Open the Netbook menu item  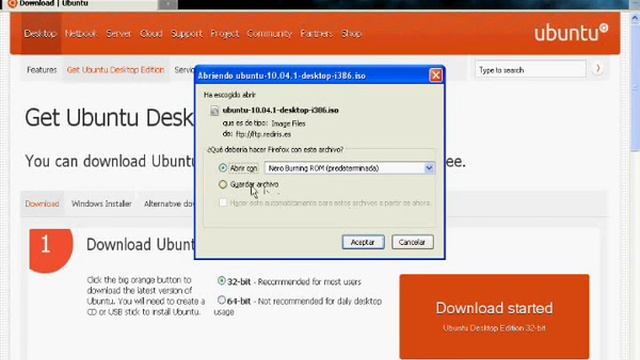pyautogui.click(x=80, y=34)
